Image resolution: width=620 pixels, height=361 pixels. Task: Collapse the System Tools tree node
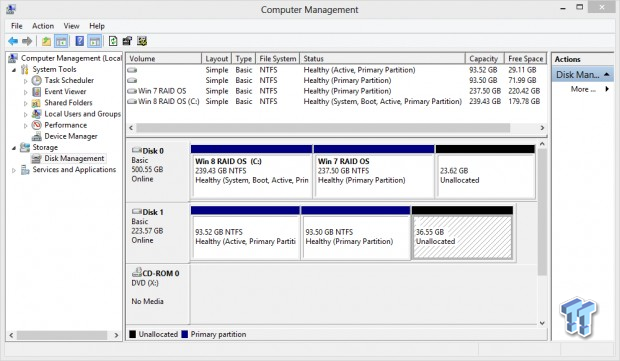(14, 70)
